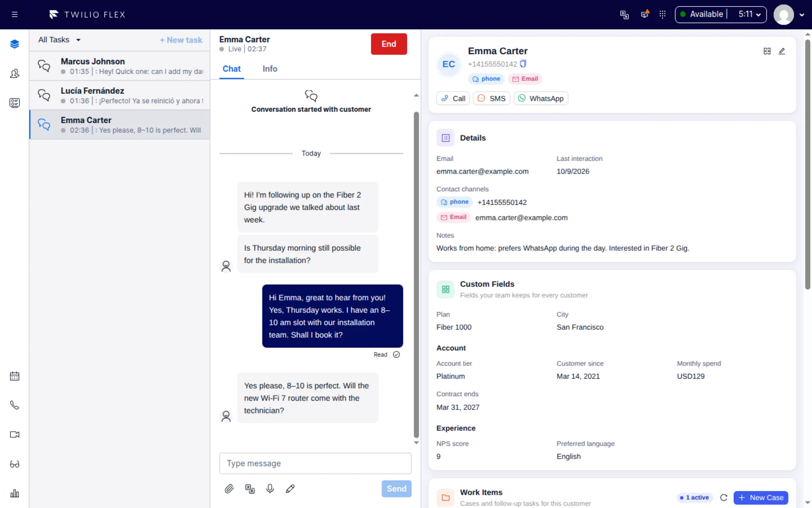Select the Emma Carter task
The width and height of the screenshot is (812, 508).
pos(120,125)
